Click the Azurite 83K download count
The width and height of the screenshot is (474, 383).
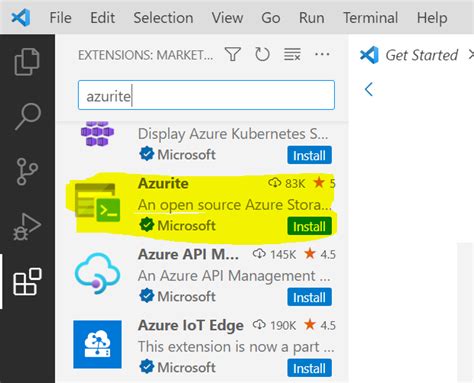pyautogui.click(x=286, y=183)
